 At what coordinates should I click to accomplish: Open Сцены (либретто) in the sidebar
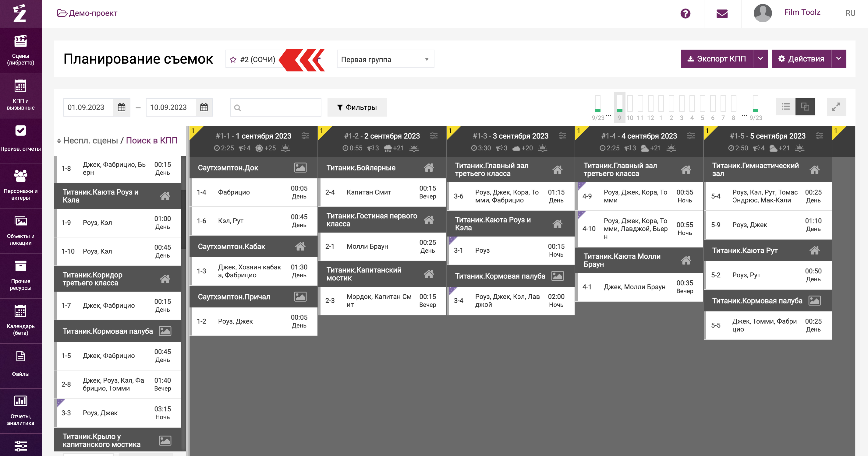pos(20,50)
